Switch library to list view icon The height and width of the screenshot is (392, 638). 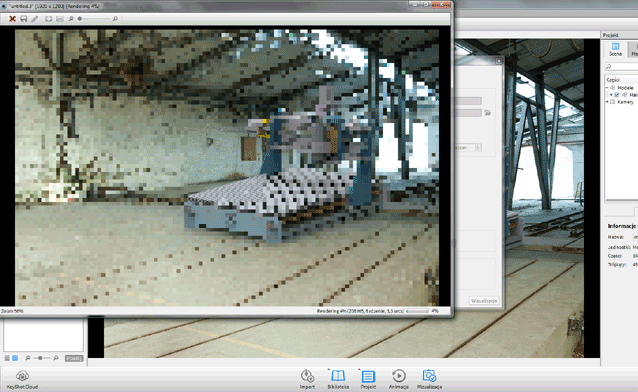coord(7,358)
